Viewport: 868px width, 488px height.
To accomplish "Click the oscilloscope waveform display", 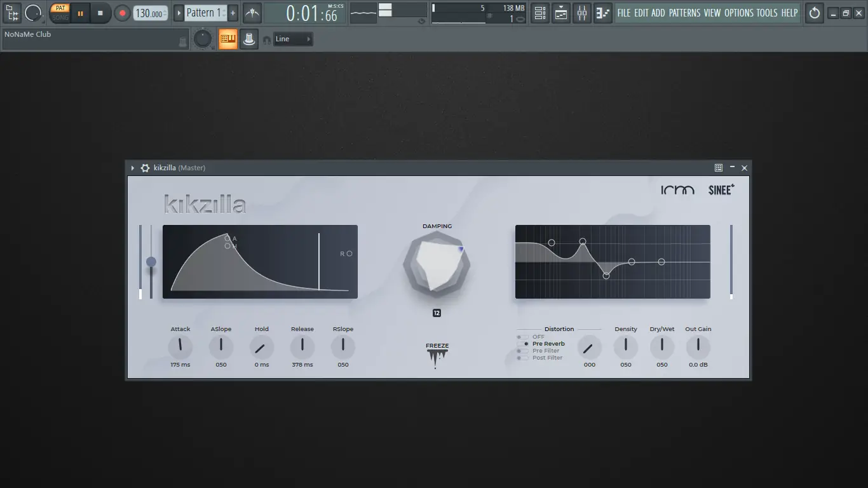I will click(x=363, y=13).
